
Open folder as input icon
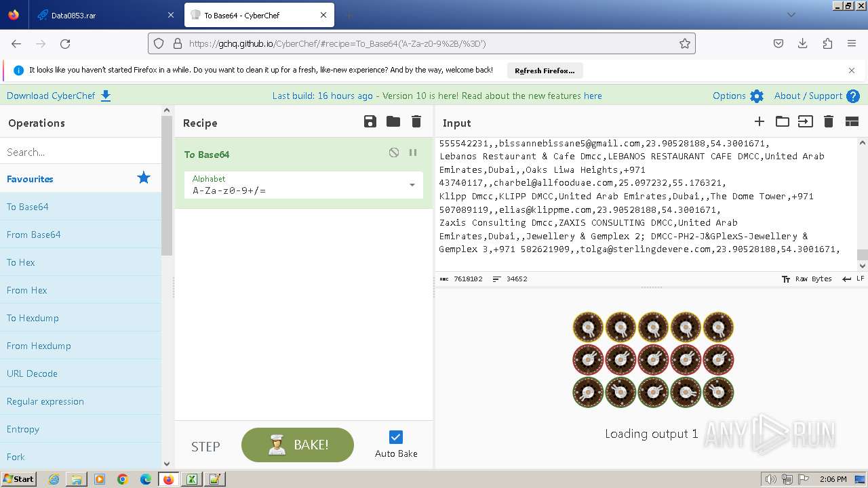(x=783, y=122)
